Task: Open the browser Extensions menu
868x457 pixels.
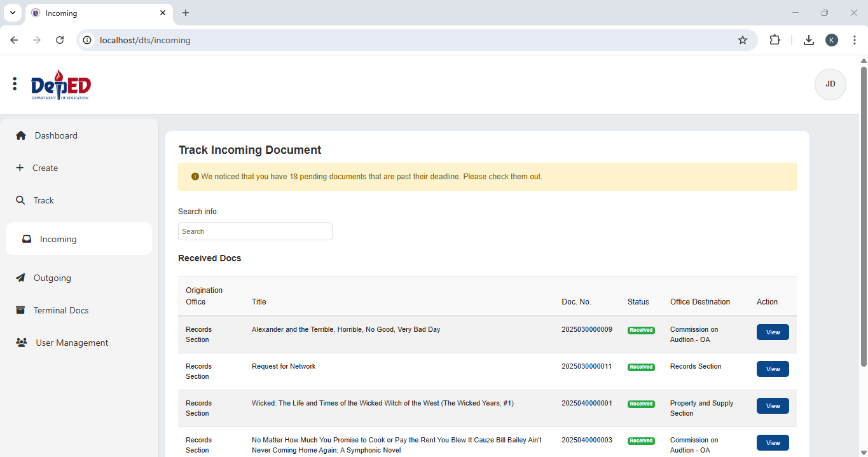Action: coord(775,40)
